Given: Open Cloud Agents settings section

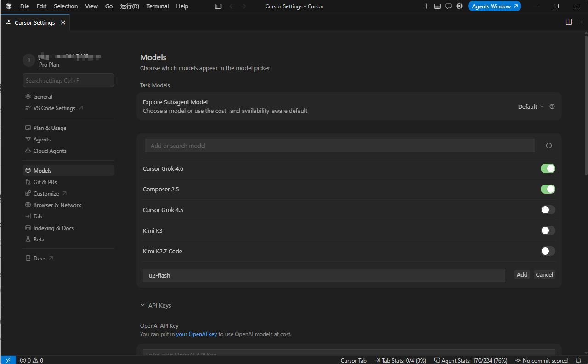Looking at the screenshot, I should (68, 151).
